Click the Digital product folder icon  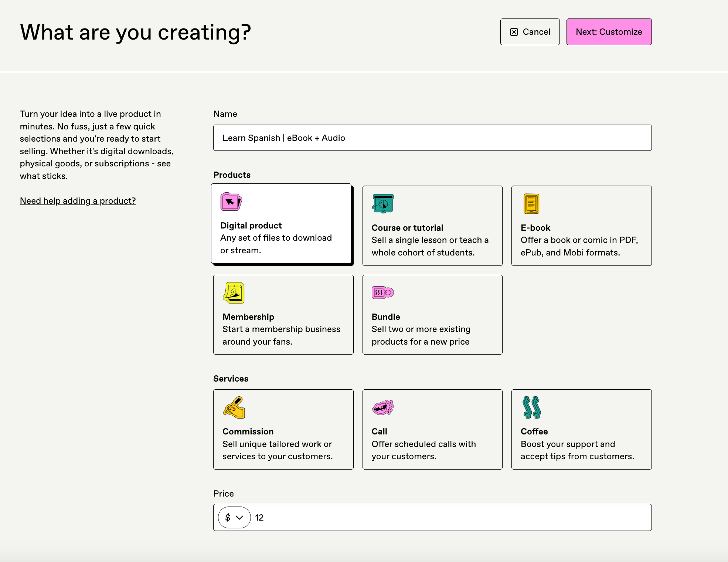click(231, 202)
